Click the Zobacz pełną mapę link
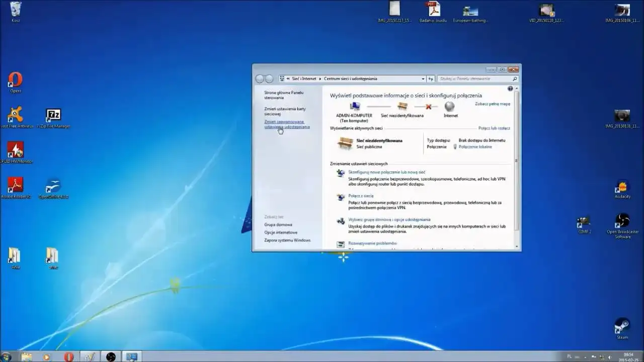Viewport: 644px width, 362px height. pos(492,103)
